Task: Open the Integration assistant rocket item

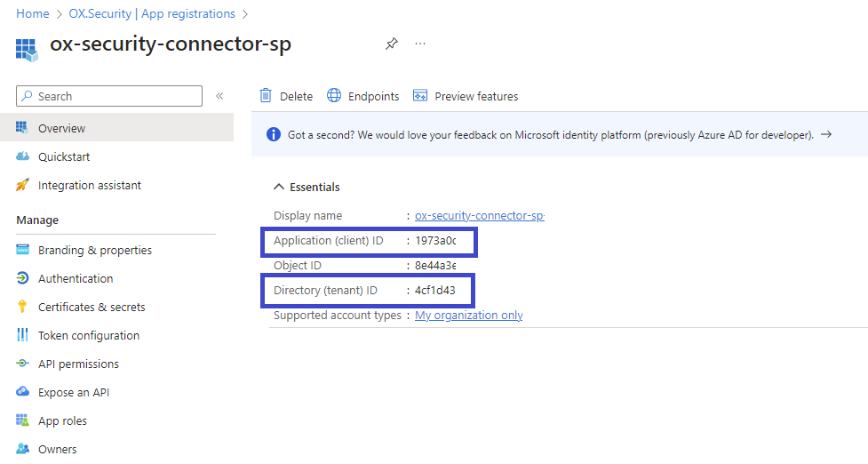Action: tap(89, 185)
